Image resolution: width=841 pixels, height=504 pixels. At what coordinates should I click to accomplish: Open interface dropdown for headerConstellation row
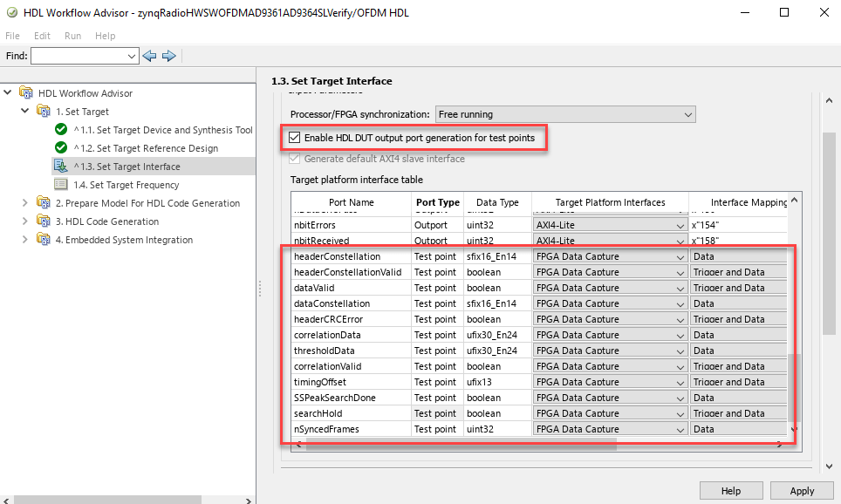click(x=610, y=256)
